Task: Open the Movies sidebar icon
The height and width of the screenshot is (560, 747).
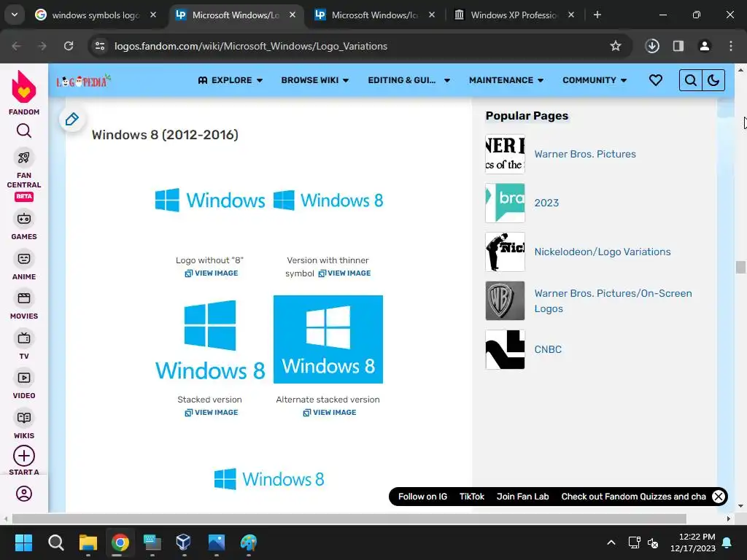Action: [x=24, y=298]
